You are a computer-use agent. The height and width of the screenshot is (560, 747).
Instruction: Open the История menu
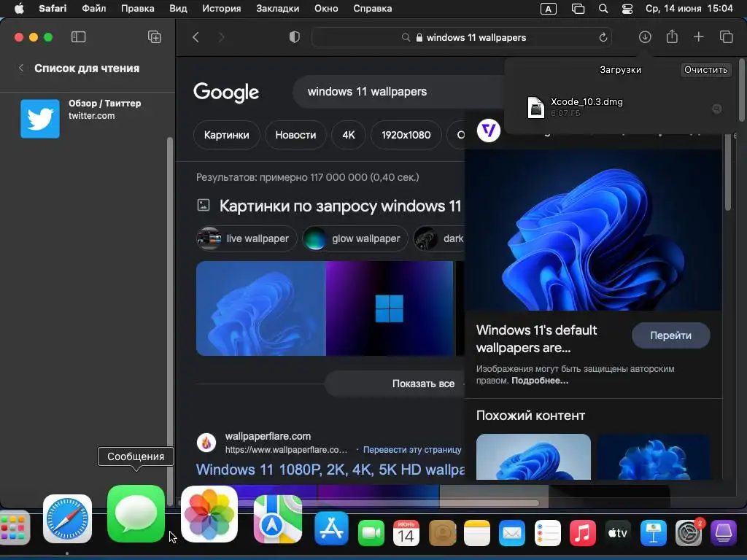pyautogui.click(x=222, y=9)
